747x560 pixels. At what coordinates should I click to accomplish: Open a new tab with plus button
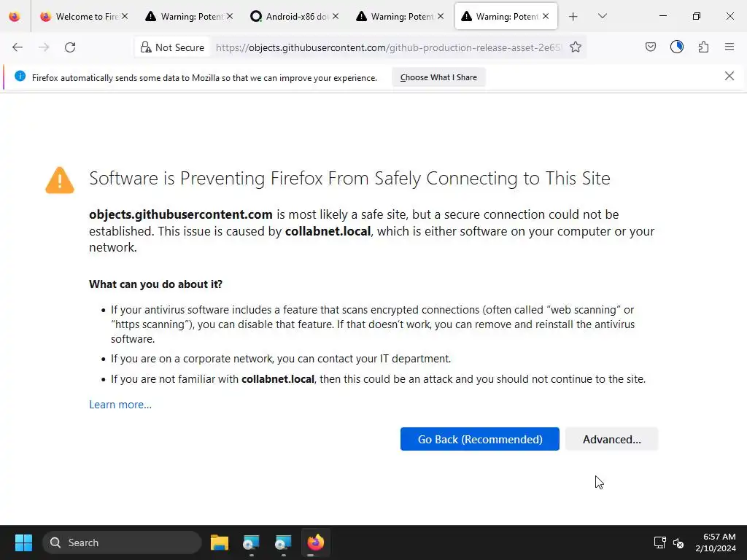[573, 16]
